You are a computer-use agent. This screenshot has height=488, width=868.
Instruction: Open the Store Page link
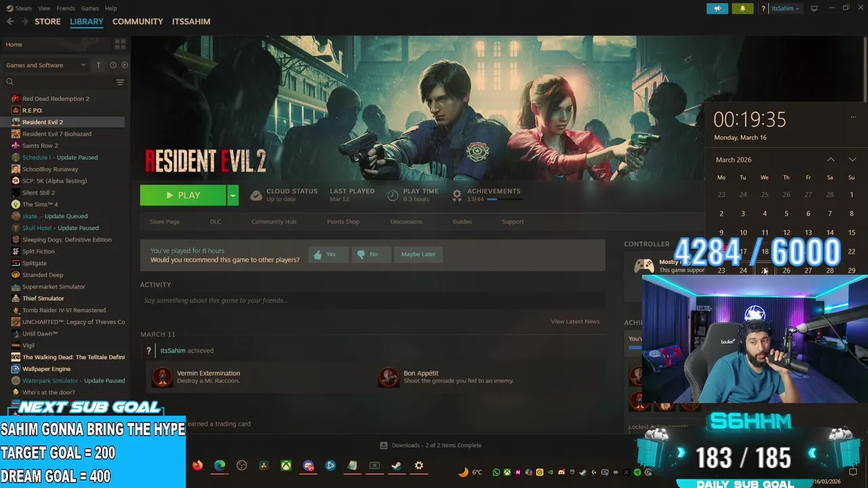pyautogui.click(x=165, y=222)
